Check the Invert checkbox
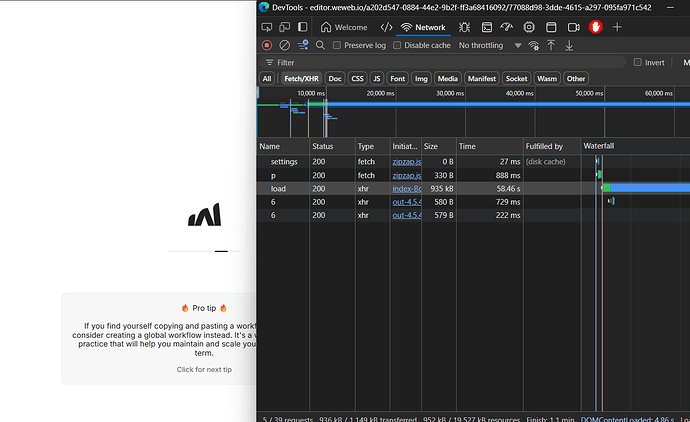690x422 pixels. (638, 62)
